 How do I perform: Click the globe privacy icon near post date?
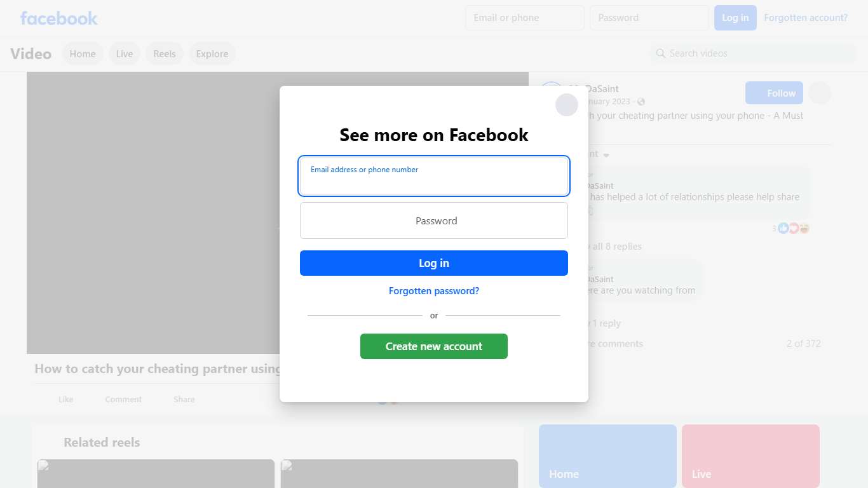tap(641, 102)
